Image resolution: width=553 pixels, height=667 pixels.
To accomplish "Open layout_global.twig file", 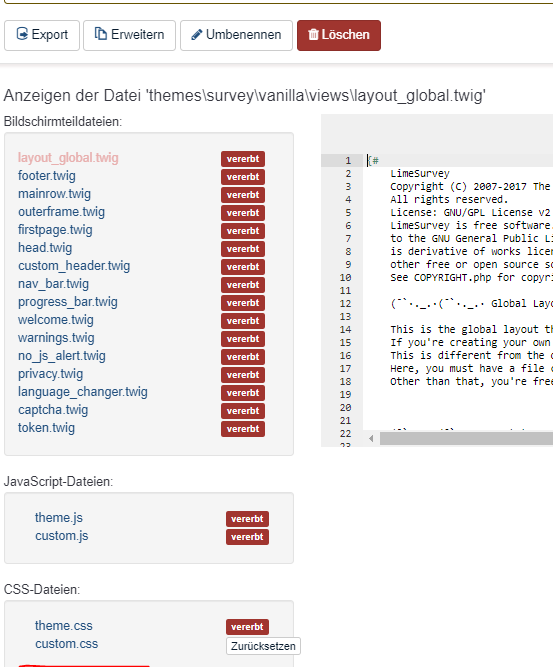I will point(68,158).
